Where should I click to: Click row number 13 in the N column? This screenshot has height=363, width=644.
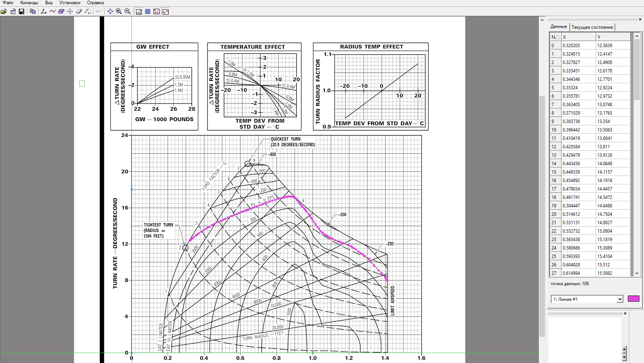point(555,155)
